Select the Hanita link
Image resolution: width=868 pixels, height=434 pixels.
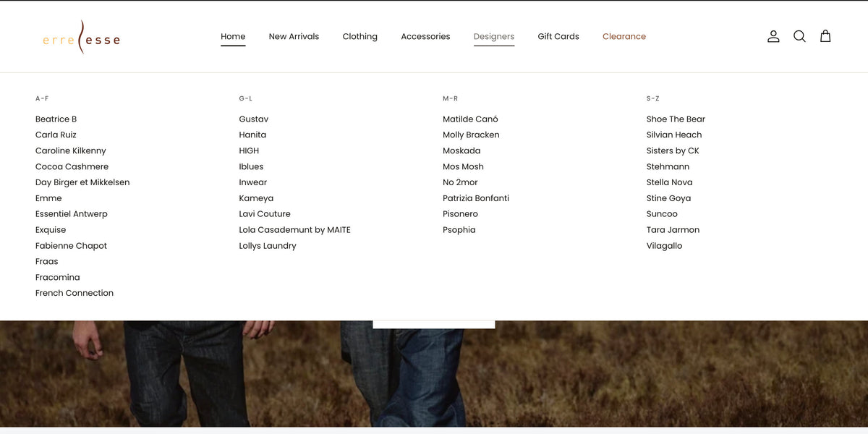(252, 135)
